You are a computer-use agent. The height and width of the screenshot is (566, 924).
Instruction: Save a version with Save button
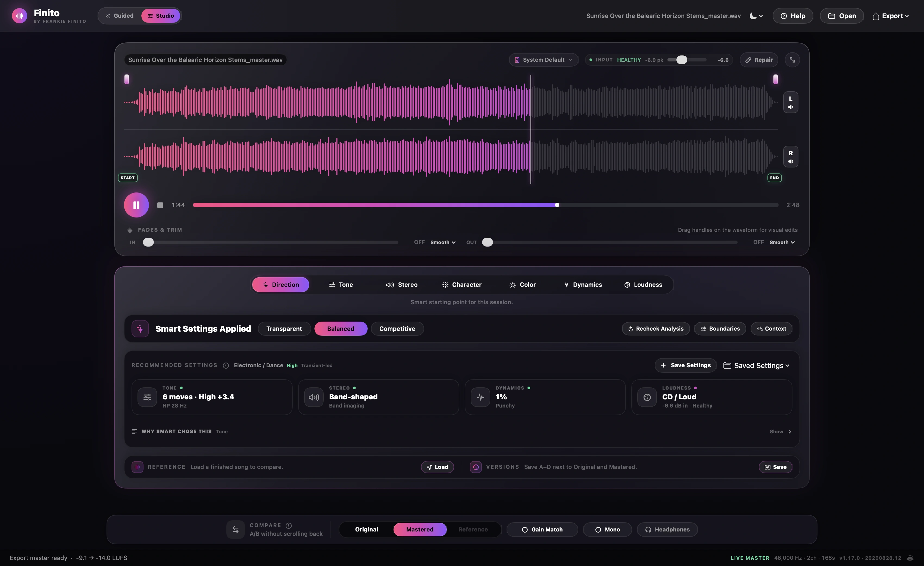point(776,467)
